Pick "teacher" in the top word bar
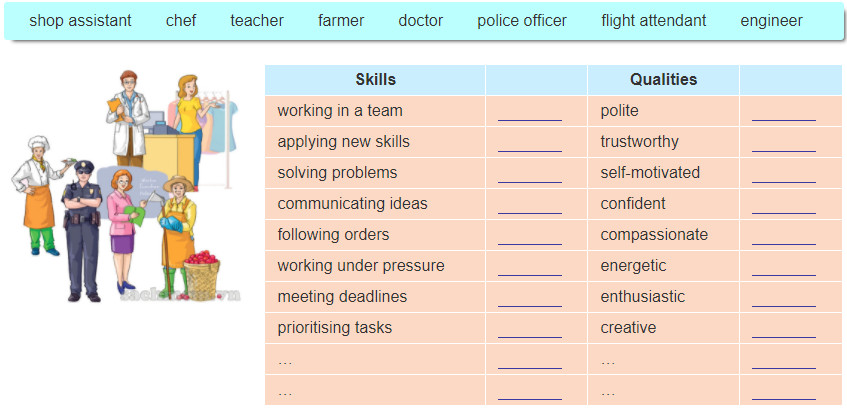Screen dimensions: 847x413 257,21
